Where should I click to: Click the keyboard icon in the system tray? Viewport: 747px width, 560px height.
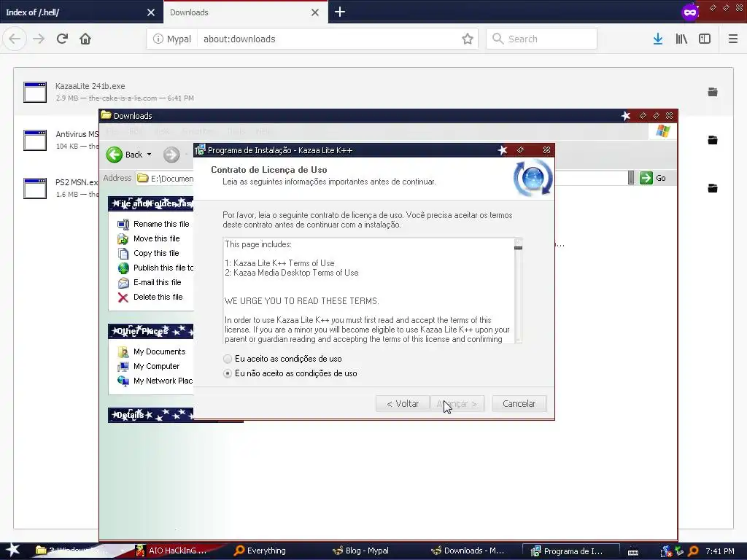click(x=633, y=552)
